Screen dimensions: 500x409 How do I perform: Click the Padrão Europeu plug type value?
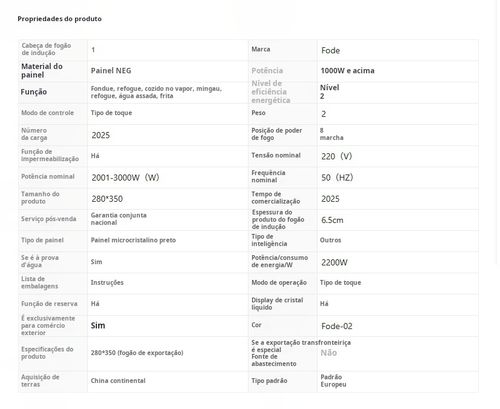coord(333,381)
